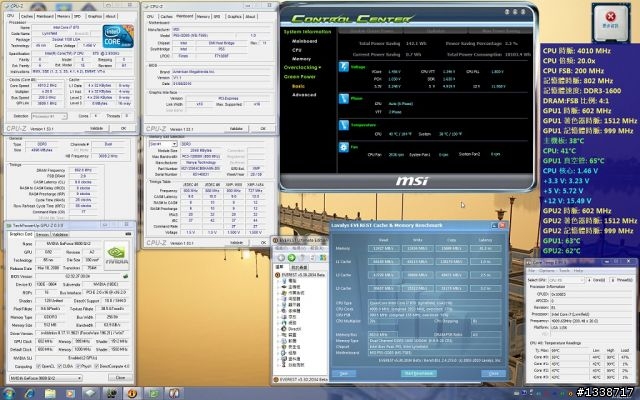Expand the 主機板 node in Everest tree
Viewport: 640px width, 400px height.
click(x=279, y=287)
